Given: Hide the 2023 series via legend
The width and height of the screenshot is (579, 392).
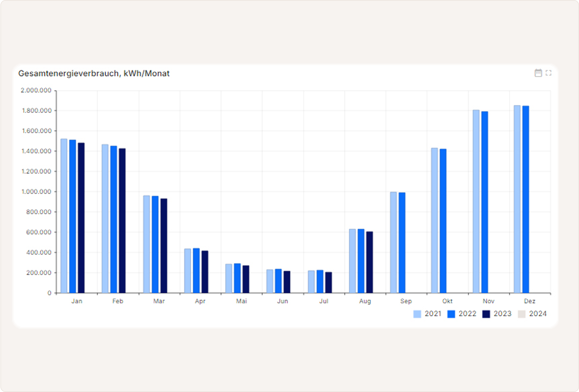Looking at the screenshot, I should (502, 313).
